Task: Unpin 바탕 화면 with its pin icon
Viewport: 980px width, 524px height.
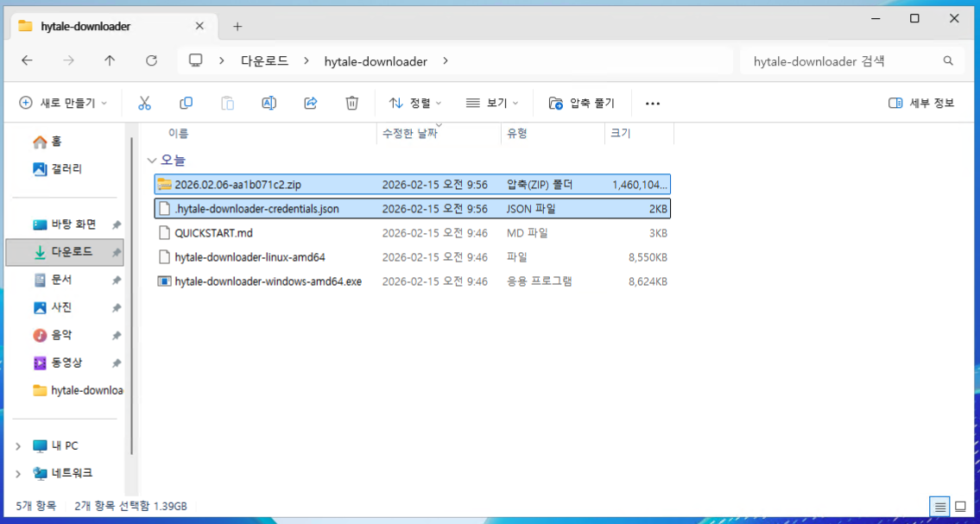Action: point(117,224)
